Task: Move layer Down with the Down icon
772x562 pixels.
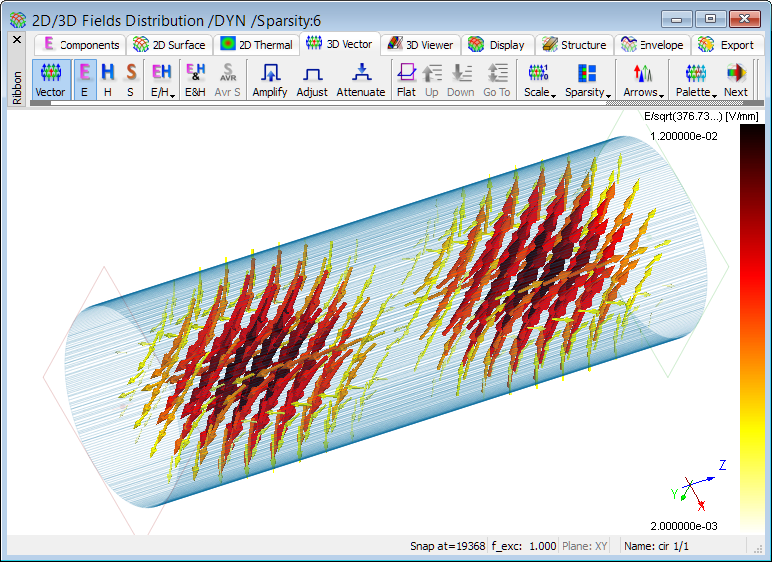Action: pos(461,80)
